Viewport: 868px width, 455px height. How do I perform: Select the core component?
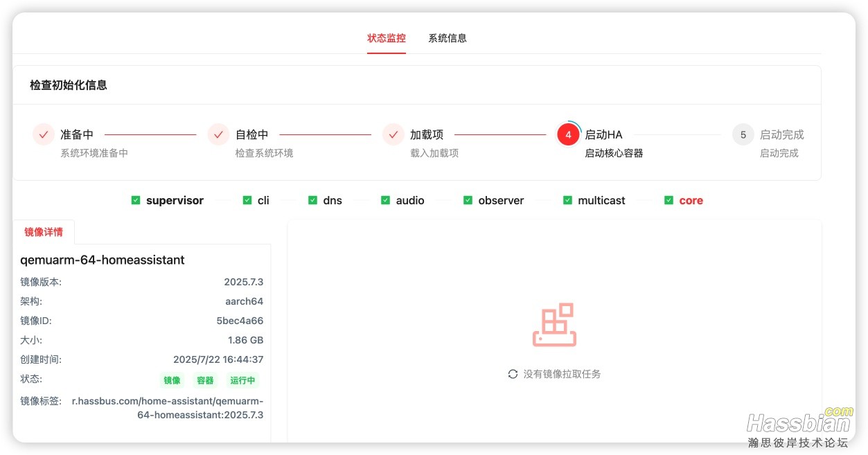691,200
